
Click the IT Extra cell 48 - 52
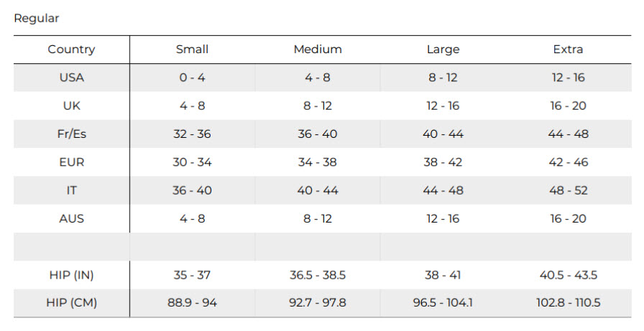tap(569, 190)
